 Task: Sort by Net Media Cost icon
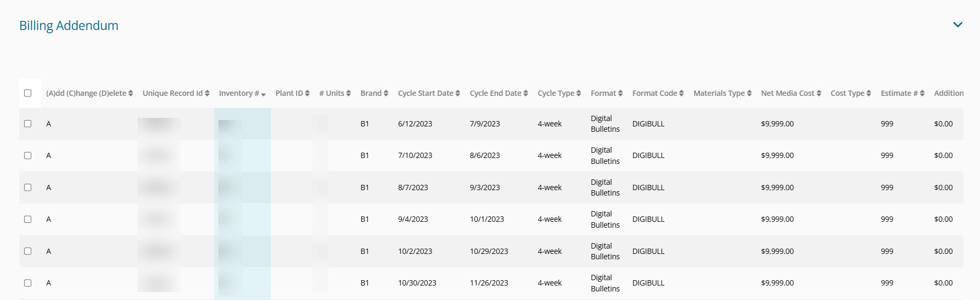[819, 93]
